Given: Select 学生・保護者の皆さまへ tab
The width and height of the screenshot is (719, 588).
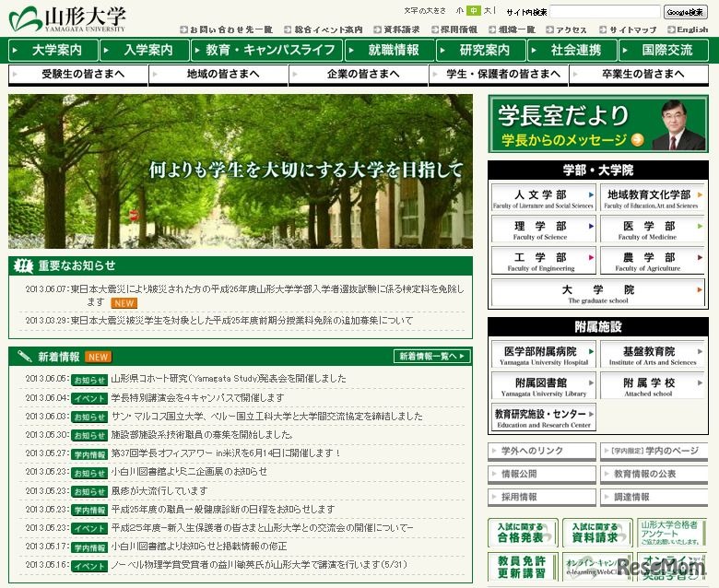Looking at the screenshot, I should 499,75.
